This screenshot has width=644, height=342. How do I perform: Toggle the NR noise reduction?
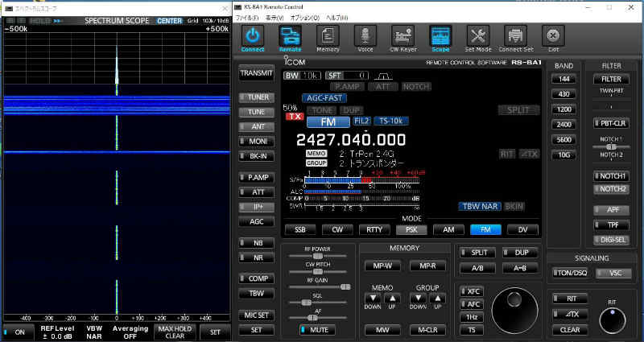click(256, 258)
